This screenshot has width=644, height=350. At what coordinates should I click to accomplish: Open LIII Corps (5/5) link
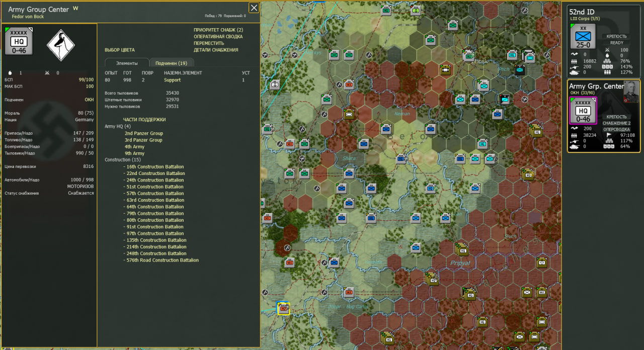click(585, 19)
